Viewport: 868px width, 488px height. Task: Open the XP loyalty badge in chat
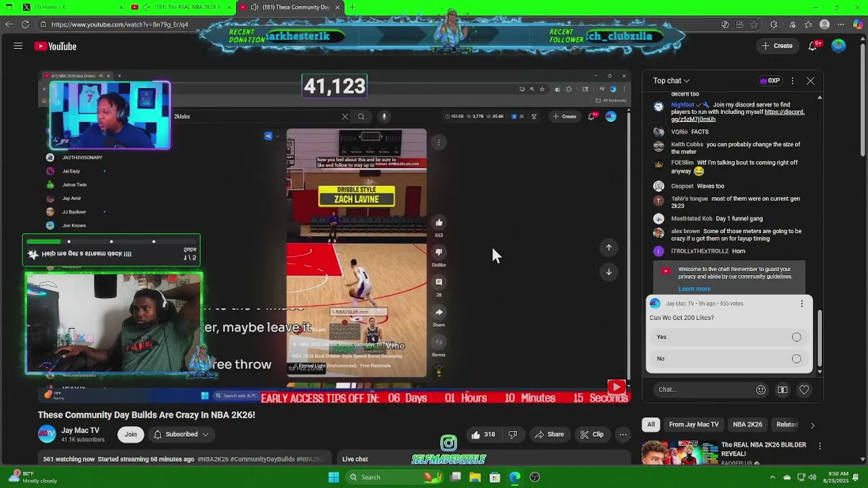(770, 81)
